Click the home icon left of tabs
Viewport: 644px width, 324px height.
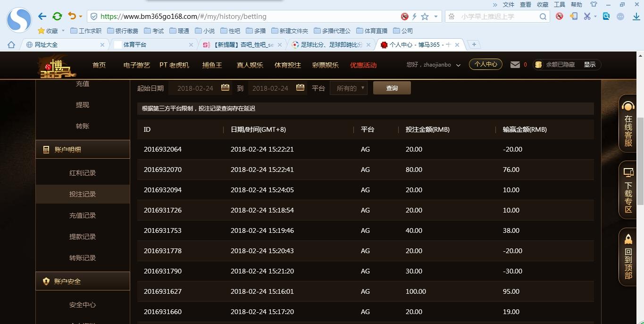click(11, 44)
